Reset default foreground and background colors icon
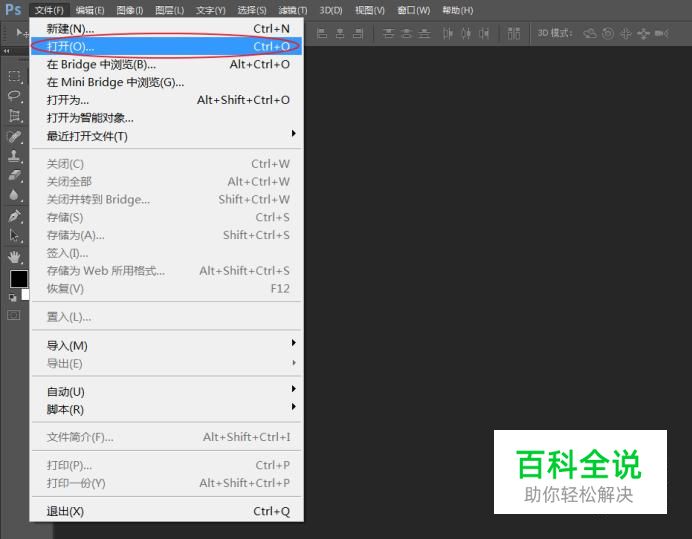This screenshot has height=539, width=692. tap(12, 298)
